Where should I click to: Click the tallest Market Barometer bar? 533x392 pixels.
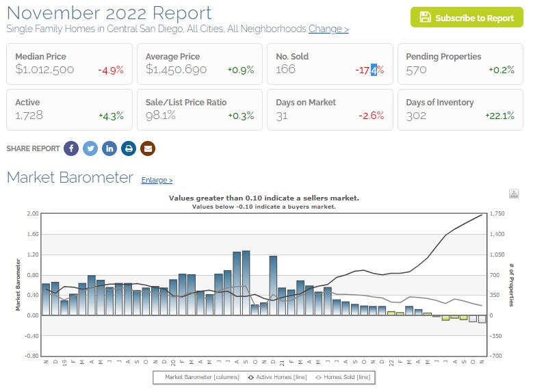pyautogui.click(x=246, y=283)
